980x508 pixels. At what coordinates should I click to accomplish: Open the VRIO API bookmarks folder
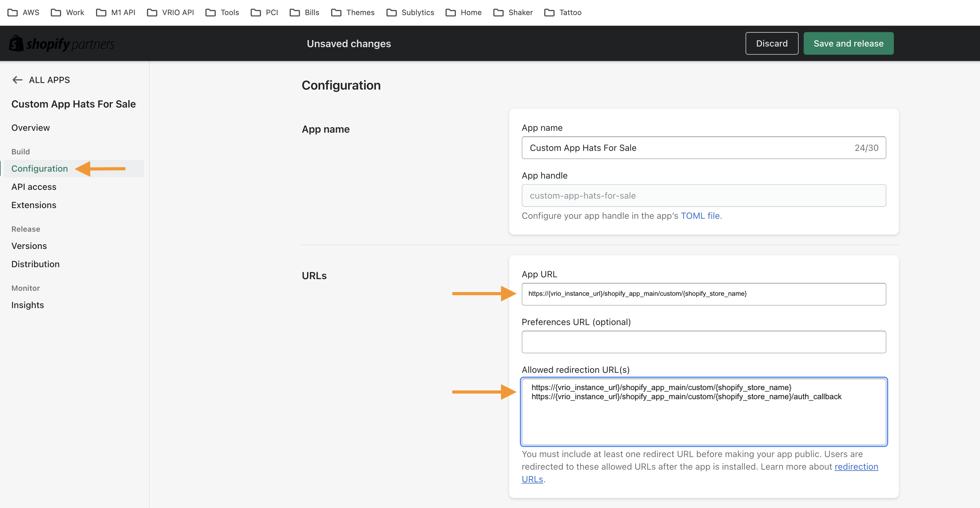[x=170, y=13]
